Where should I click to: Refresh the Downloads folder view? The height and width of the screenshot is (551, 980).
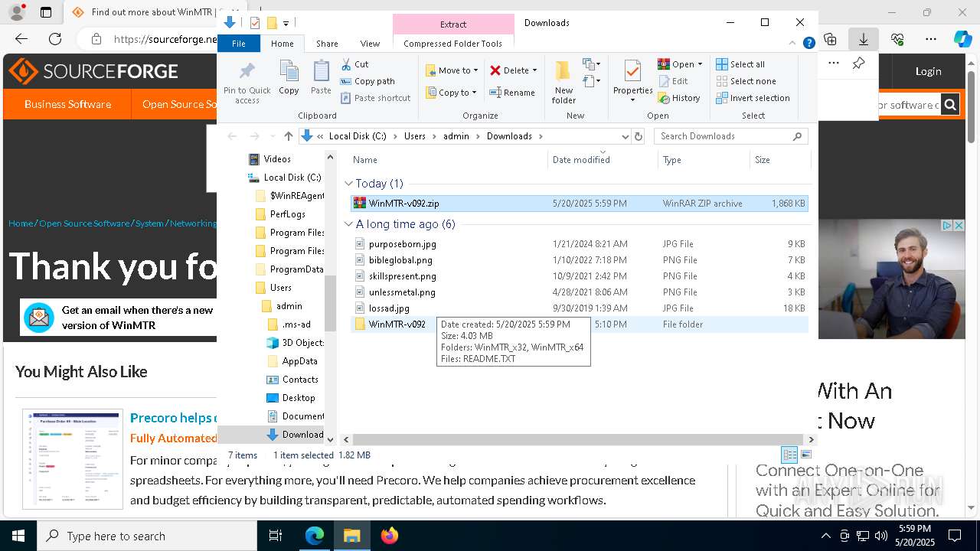point(639,136)
